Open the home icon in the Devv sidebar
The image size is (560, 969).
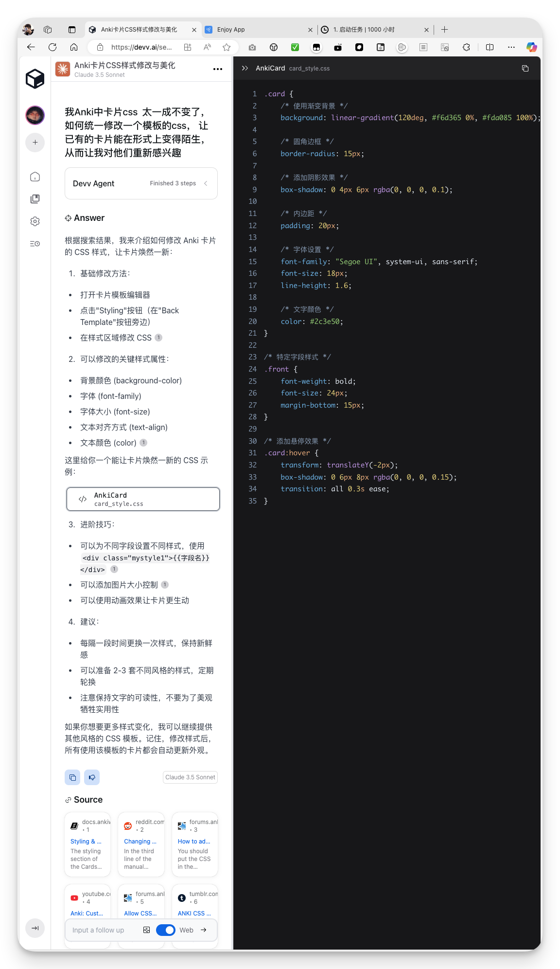[x=35, y=177]
